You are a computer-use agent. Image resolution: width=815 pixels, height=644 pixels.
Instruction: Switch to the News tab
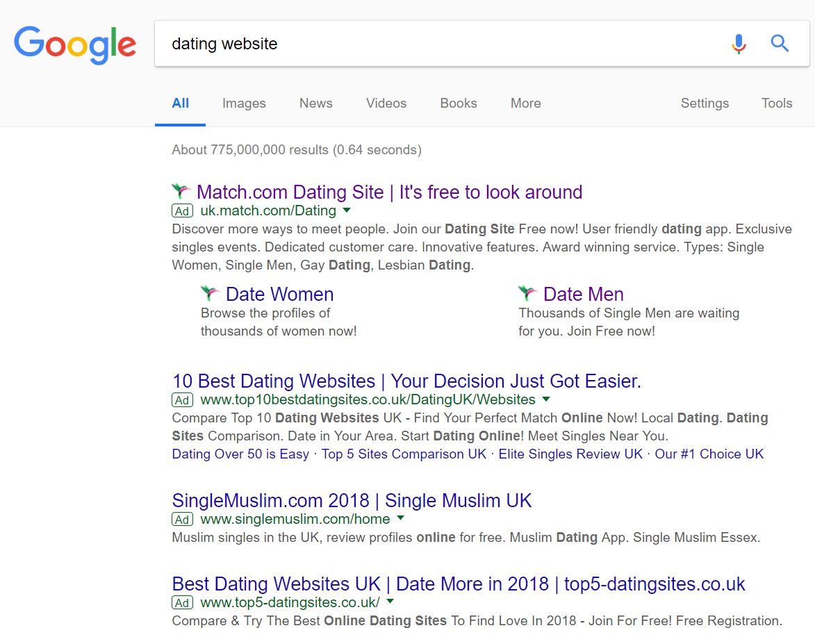pyautogui.click(x=316, y=103)
